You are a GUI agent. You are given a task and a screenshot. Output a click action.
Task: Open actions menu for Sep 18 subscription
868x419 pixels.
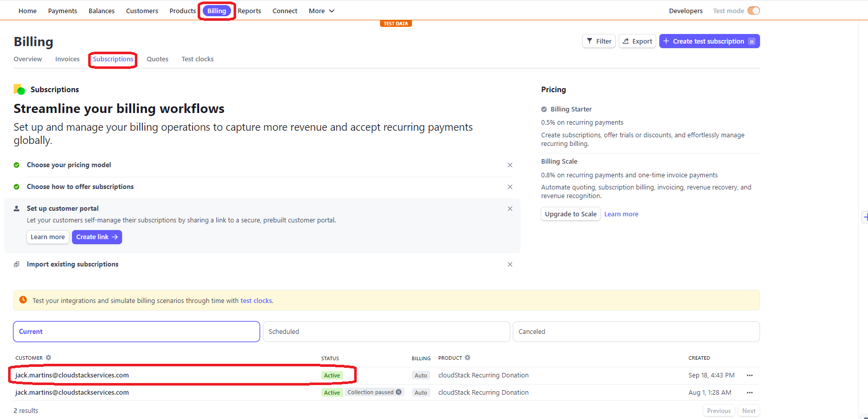[749, 375]
